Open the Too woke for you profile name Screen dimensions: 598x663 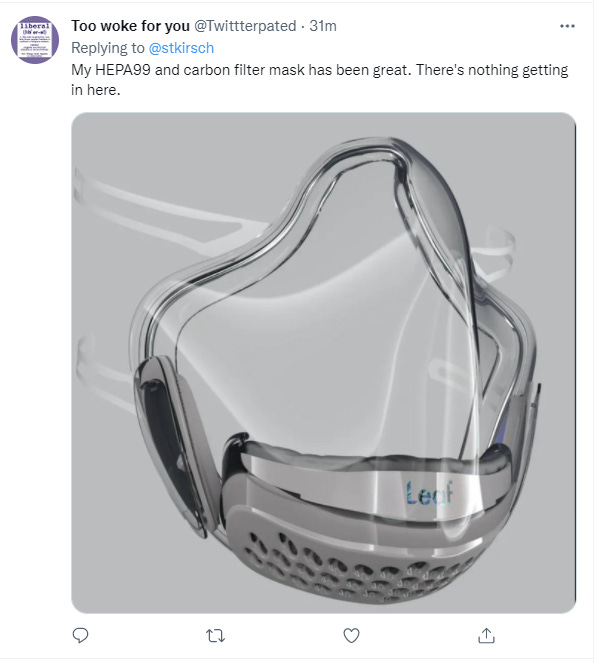pyautogui.click(x=130, y=26)
